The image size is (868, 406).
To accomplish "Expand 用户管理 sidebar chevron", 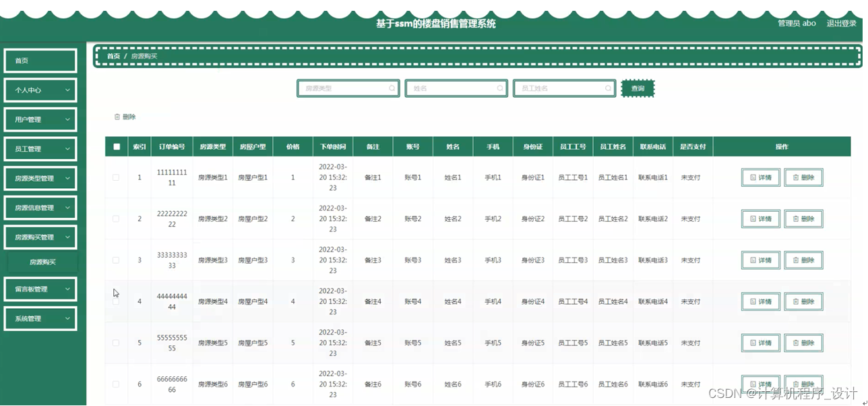I will 67,119.
